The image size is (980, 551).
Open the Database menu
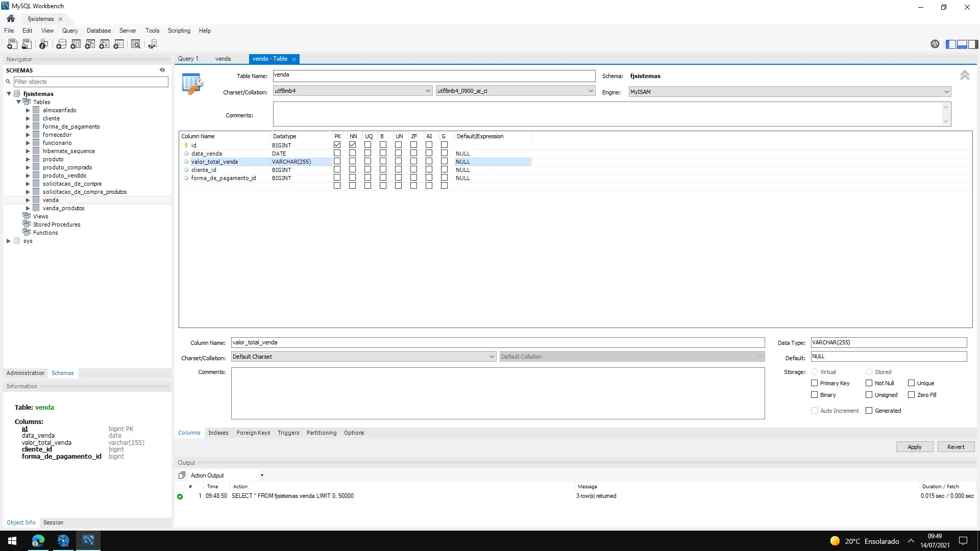coord(99,31)
